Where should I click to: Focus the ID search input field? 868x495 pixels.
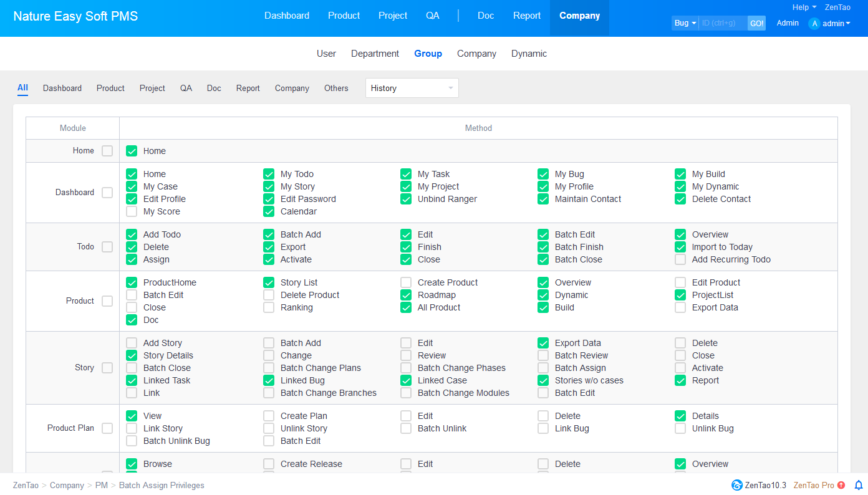723,23
